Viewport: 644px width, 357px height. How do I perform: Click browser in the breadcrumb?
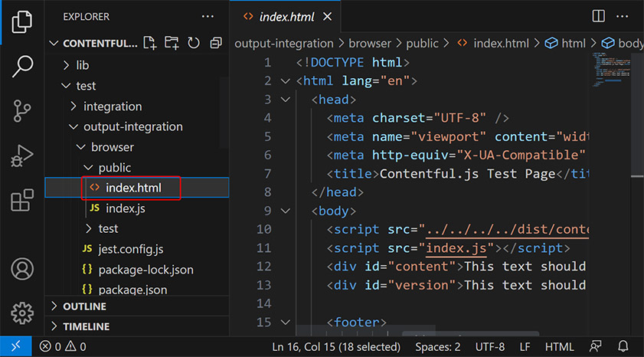coord(370,43)
